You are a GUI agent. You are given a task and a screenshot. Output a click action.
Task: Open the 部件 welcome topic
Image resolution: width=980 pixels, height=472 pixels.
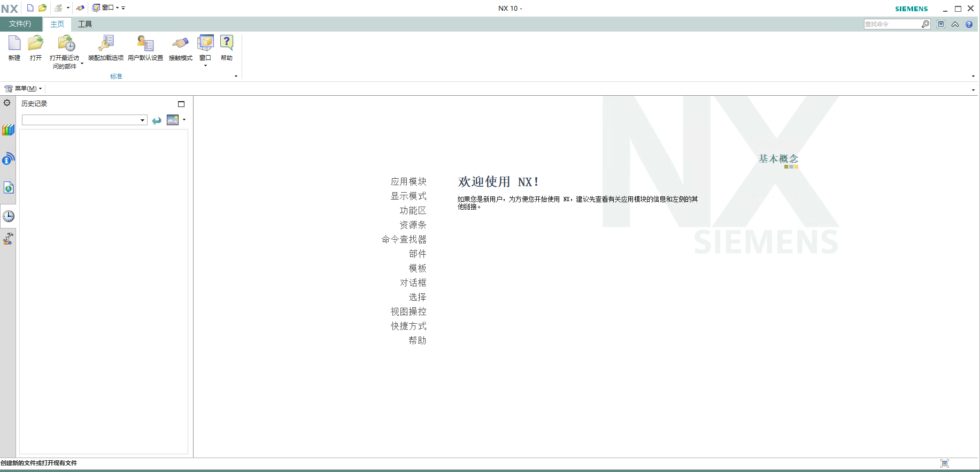tap(418, 254)
